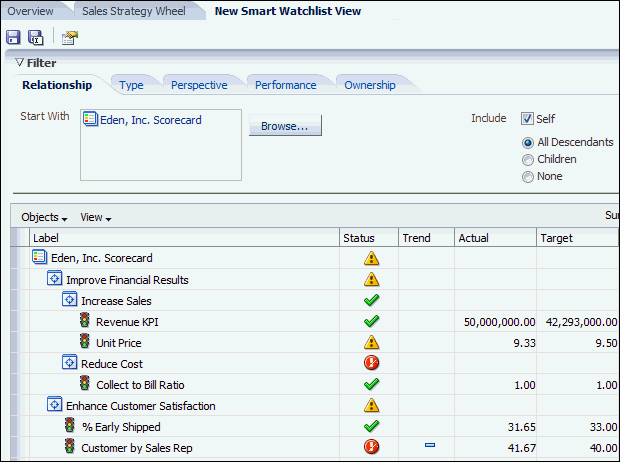
Task: Open the Type filter tab
Action: pyautogui.click(x=131, y=85)
